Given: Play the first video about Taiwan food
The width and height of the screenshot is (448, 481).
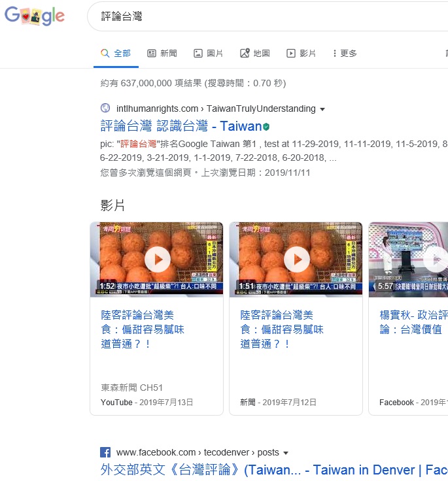Looking at the screenshot, I should (x=157, y=259).
